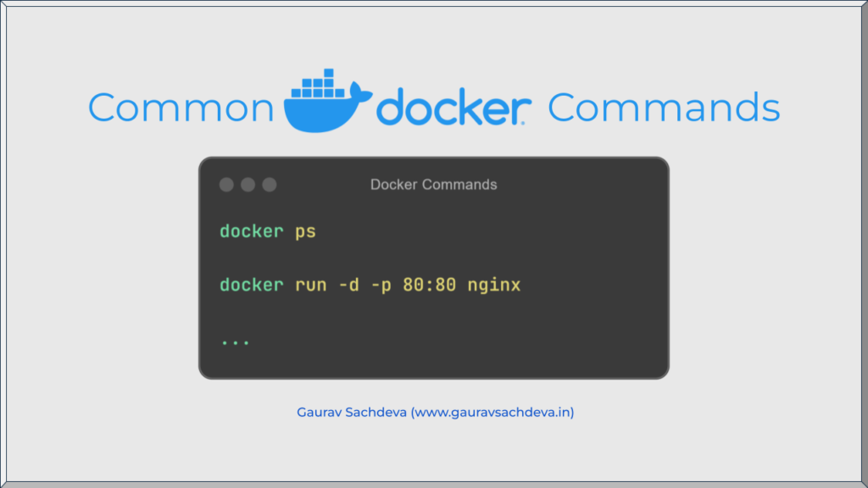The width and height of the screenshot is (868, 488).
Task: Click the Docker whale logo icon
Action: pyautogui.click(x=328, y=102)
